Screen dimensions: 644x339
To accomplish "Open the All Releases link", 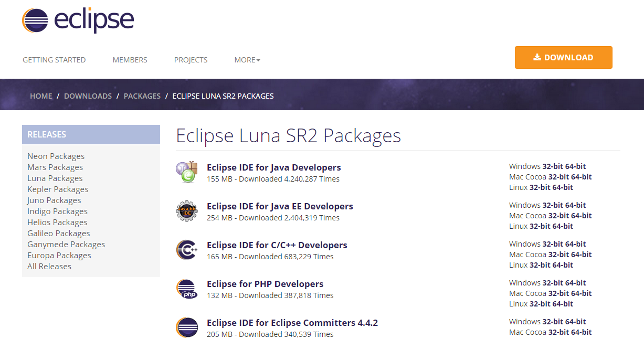I will [x=49, y=266].
